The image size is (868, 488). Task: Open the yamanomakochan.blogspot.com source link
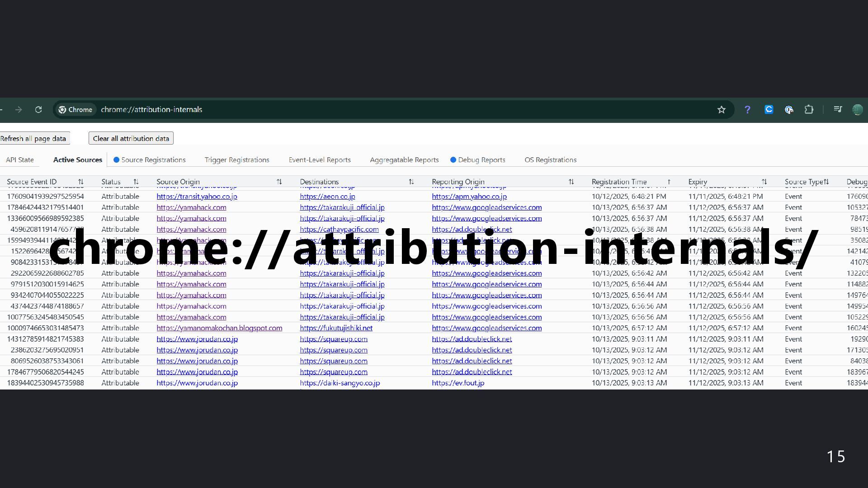[x=219, y=328]
